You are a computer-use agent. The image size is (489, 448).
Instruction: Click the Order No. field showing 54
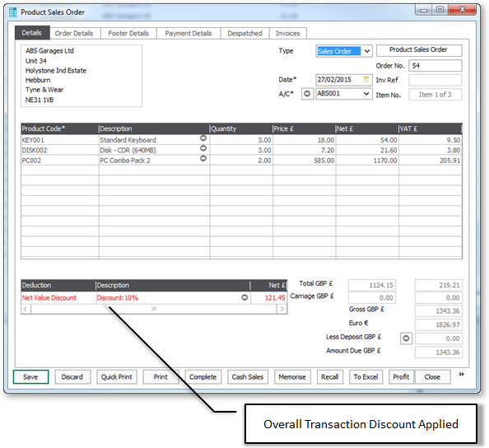(x=435, y=66)
